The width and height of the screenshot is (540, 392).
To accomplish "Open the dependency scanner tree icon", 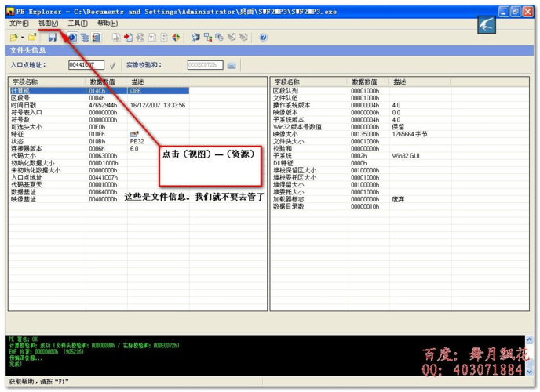I will coord(208,37).
